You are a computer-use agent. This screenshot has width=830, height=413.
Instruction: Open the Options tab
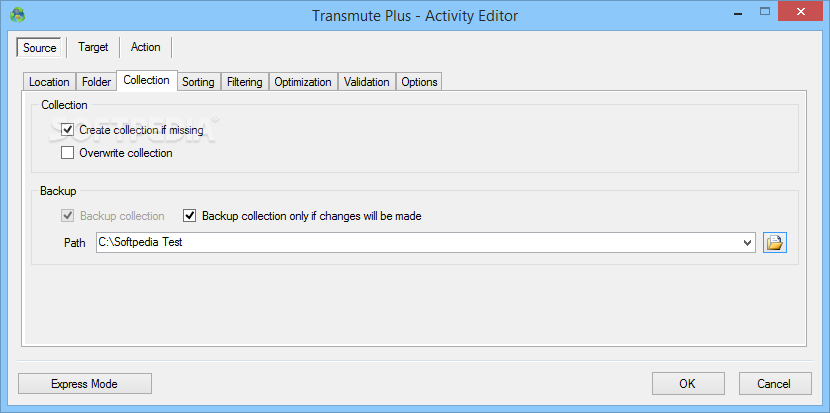pos(419,82)
